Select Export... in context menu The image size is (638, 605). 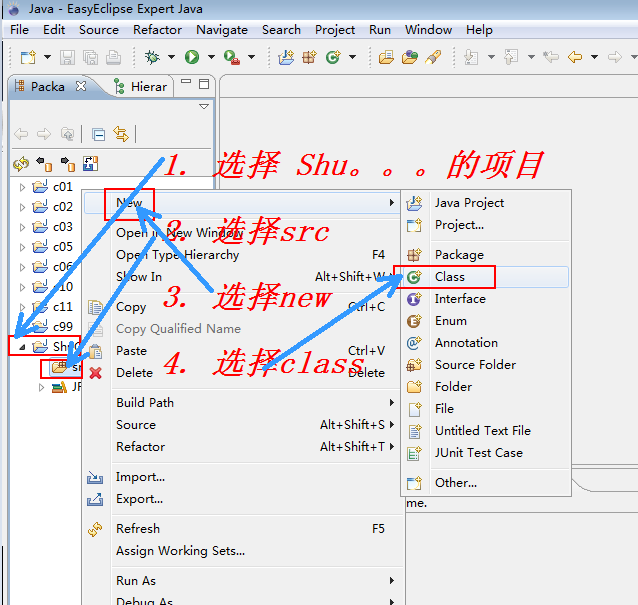tap(242, 499)
